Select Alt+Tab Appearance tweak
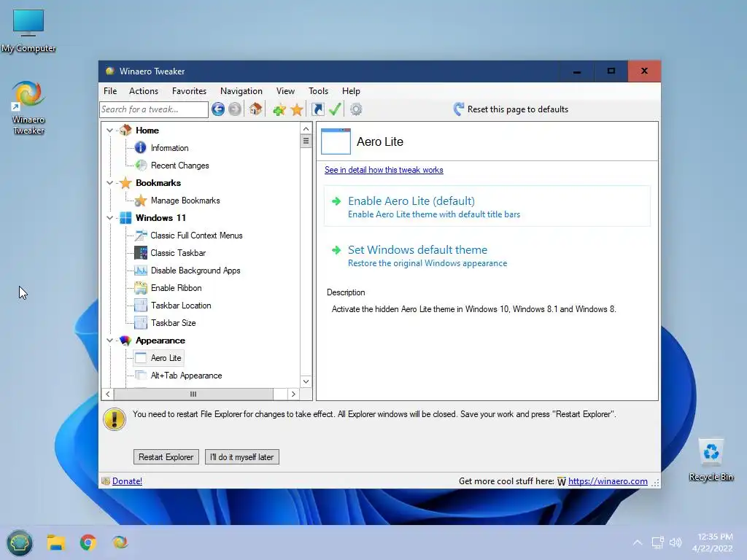This screenshot has height=560, width=747. 186,376
